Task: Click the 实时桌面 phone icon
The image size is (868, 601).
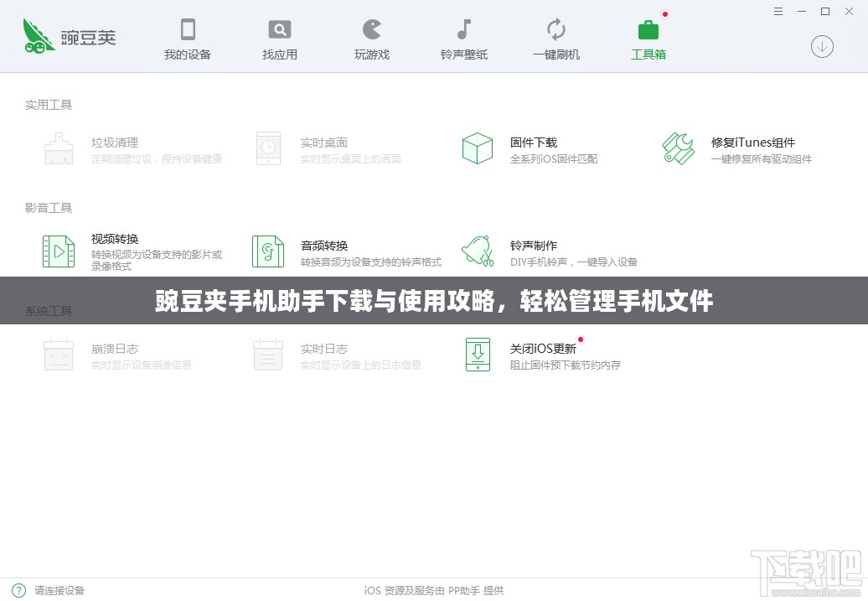Action: (x=268, y=148)
